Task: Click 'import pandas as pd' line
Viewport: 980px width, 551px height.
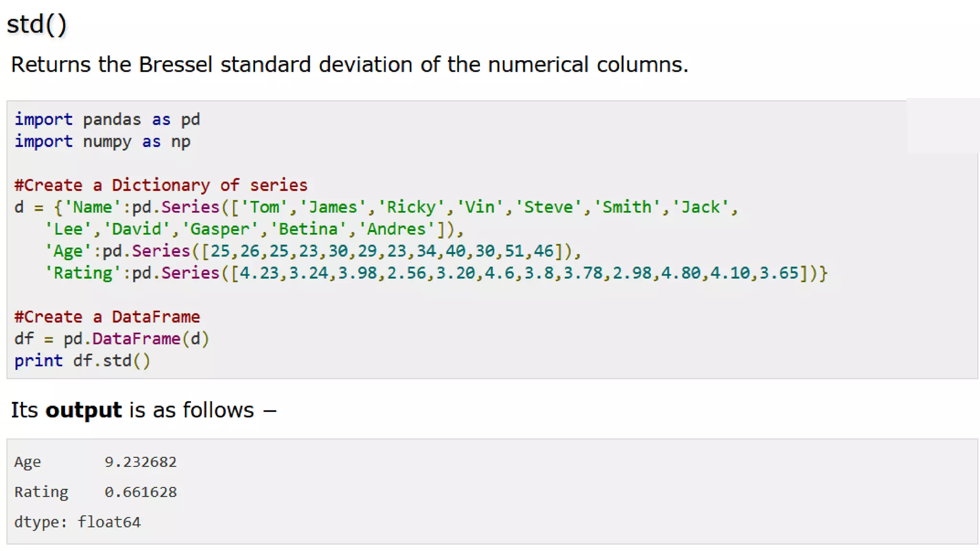Action: coord(107,119)
